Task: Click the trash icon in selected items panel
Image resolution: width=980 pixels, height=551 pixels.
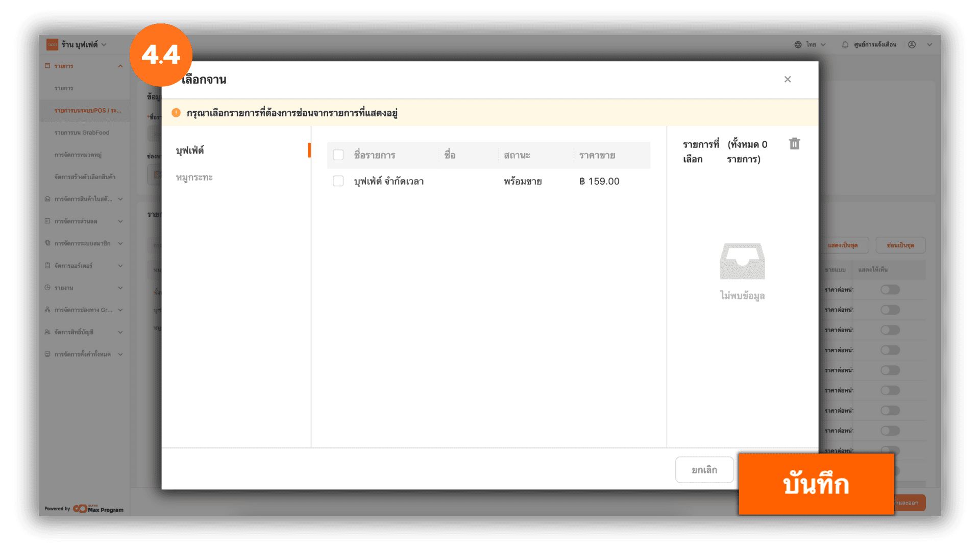Action: (794, 144)
